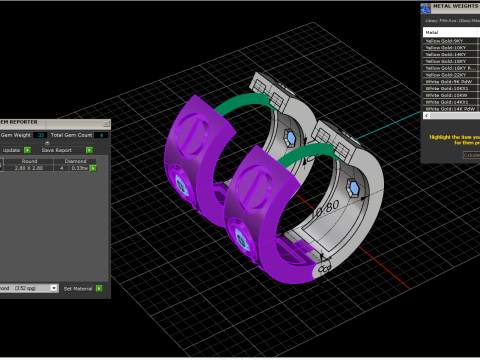Select Yellow Gold 10KY in metal list
Viewport: 480px width, 360px height.
451,48
